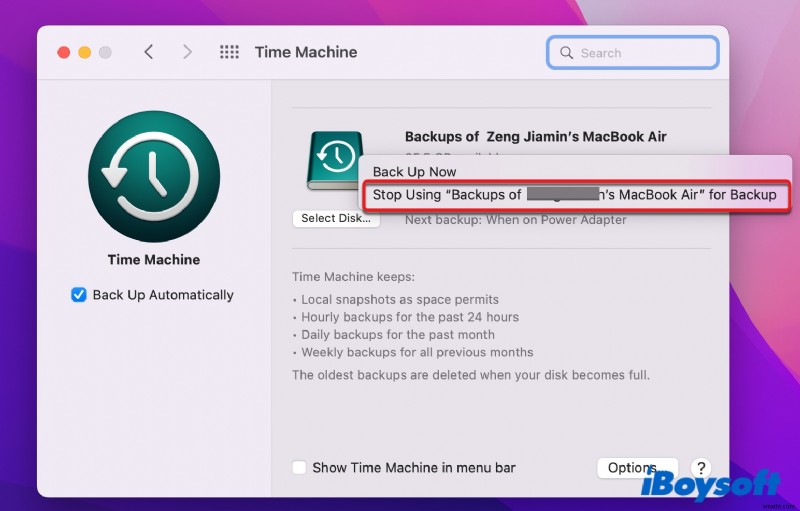The width and height of the screenshot is (800, 511).
Task: Click 'Time Machine keeps:' heading
Action: coord(354,277)
